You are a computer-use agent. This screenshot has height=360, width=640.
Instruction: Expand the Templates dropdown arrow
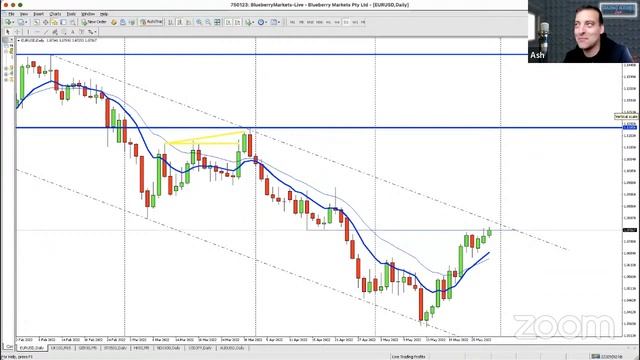click(x=279, y=22)
